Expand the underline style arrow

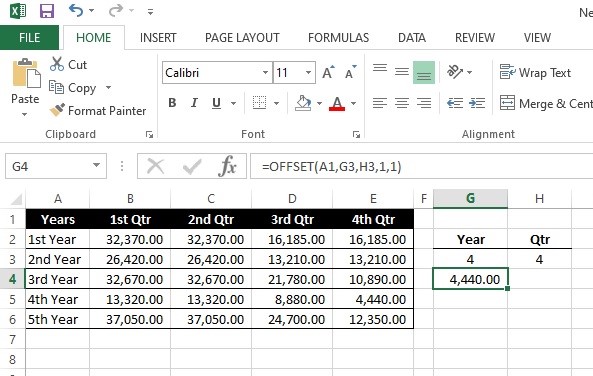[233, 103]
